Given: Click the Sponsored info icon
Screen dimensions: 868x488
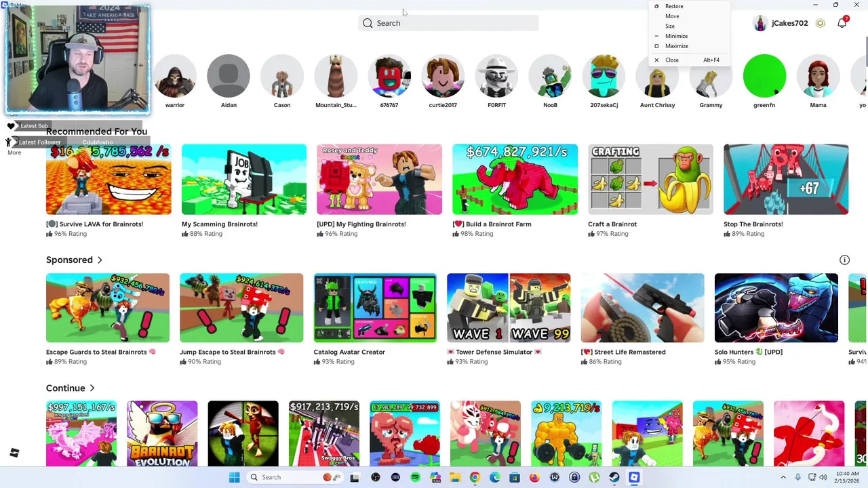Looking at the screenshot, I should coord(844,260).
